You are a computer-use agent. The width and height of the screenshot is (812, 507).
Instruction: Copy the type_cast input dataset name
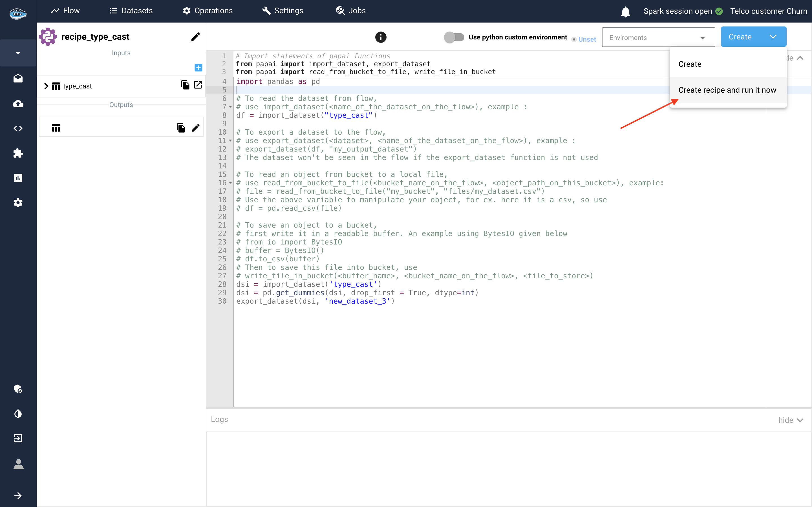[185, 85]
